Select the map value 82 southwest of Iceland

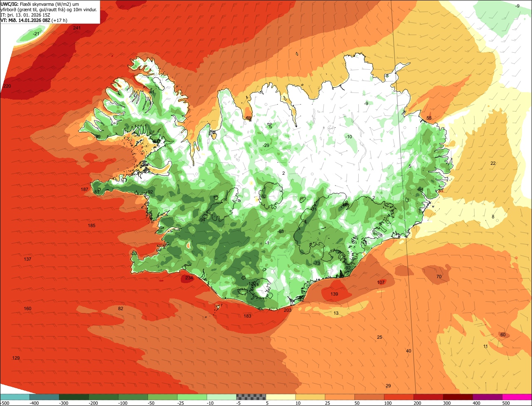121,308
